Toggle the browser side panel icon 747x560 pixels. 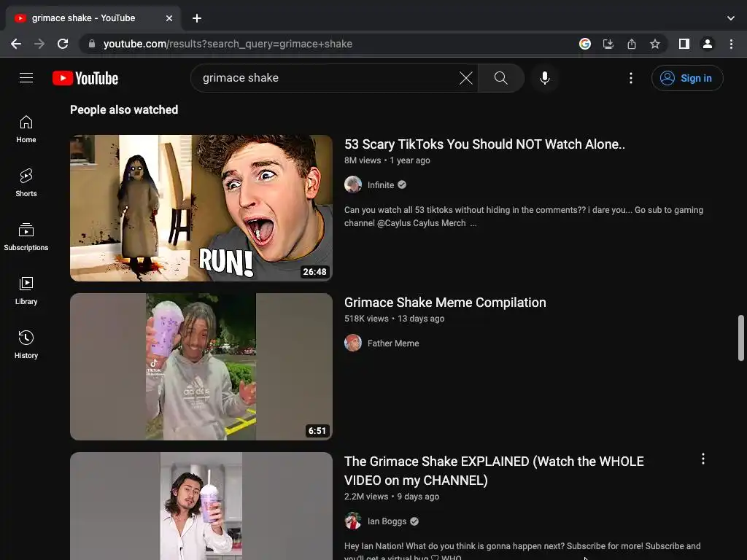[684, 44]
